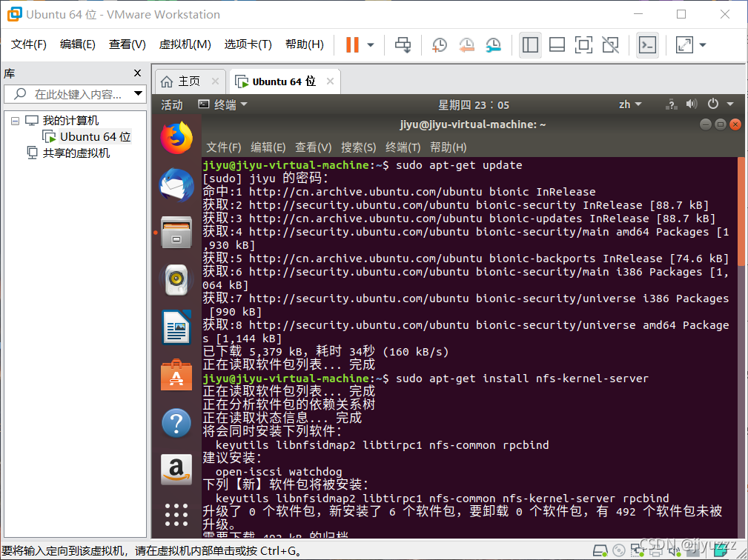Switch to the 主页 tab

(x=189, y=81)
